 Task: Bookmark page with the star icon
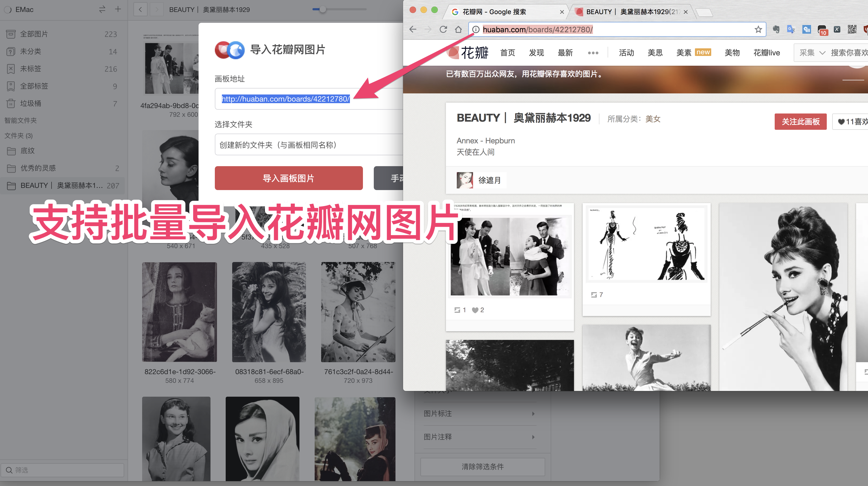click(758, 30)
